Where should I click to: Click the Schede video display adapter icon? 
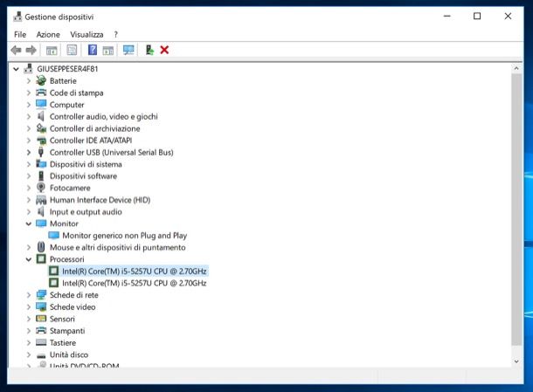(x=41, y=306)
